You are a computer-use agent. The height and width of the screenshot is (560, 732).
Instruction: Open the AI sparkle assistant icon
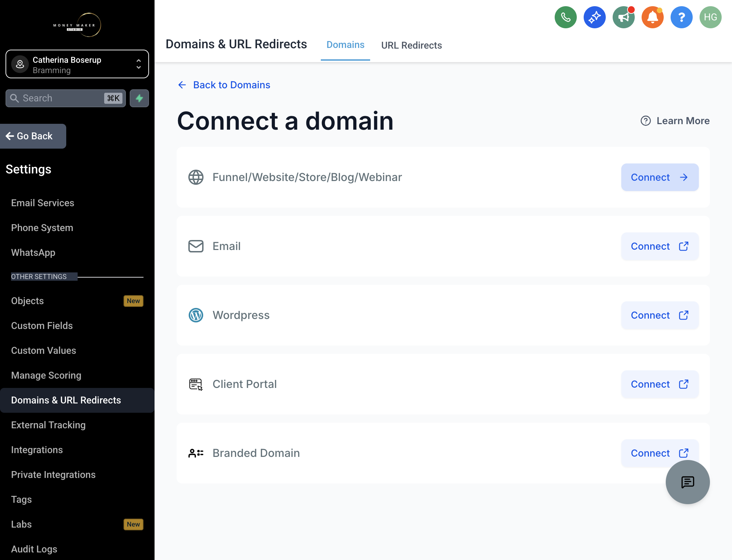click(595, 17)
